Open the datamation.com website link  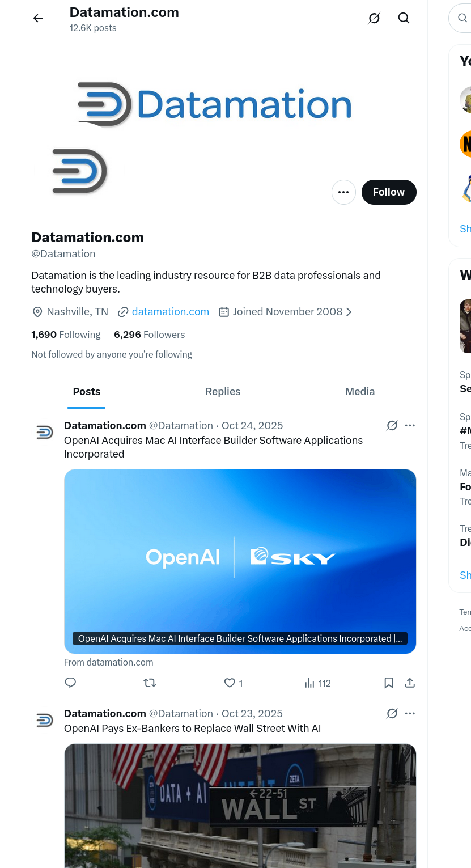[170, 311]
